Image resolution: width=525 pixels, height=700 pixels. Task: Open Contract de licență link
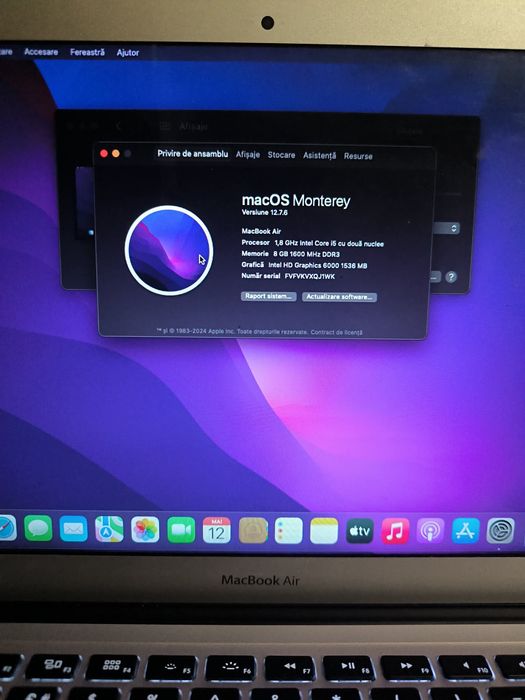336,332
